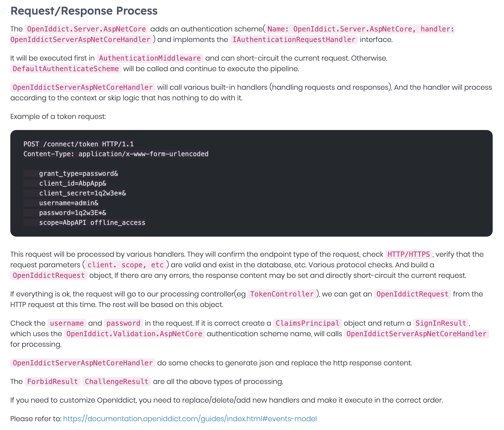The height and width of the screenshot is (430, 504).
Task: Click the "scope=AbpAPI offline_access" code line
Action: click(x=92, y=223)
